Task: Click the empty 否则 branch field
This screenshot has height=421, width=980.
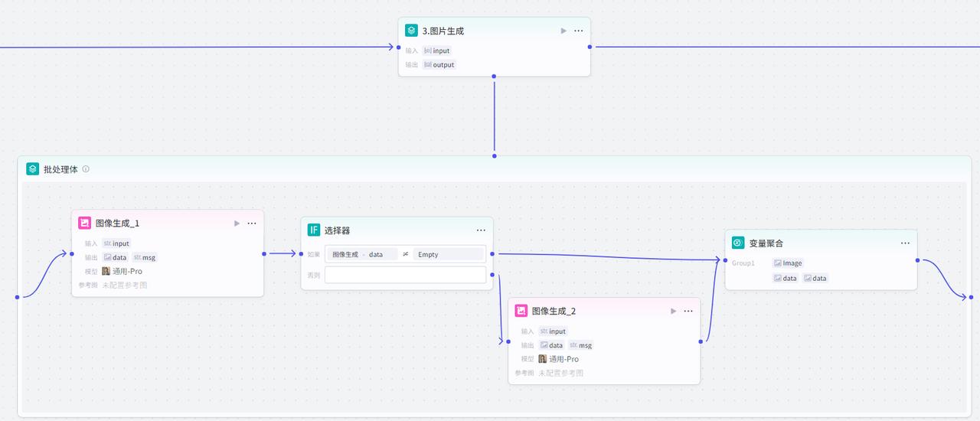Action: pyautogui.click(x=405, y=275)
